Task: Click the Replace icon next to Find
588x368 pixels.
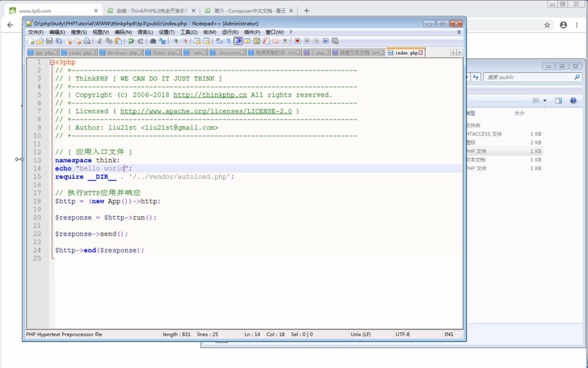Action: coord(162,41)
